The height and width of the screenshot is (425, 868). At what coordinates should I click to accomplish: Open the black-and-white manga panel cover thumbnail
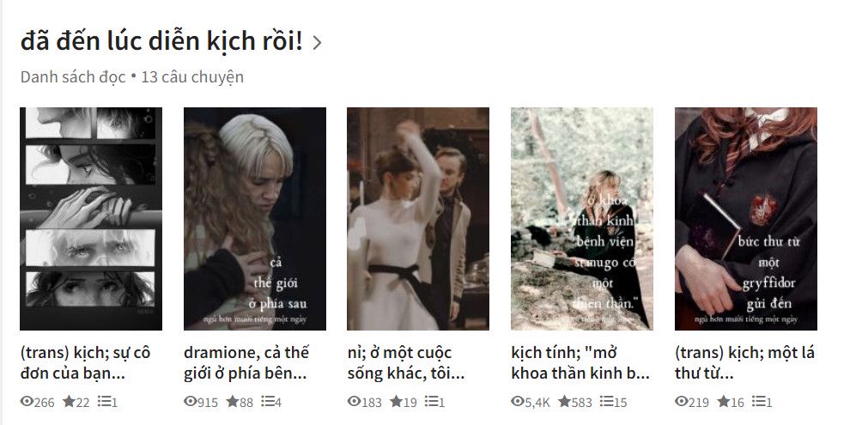(x=91, y=219)
